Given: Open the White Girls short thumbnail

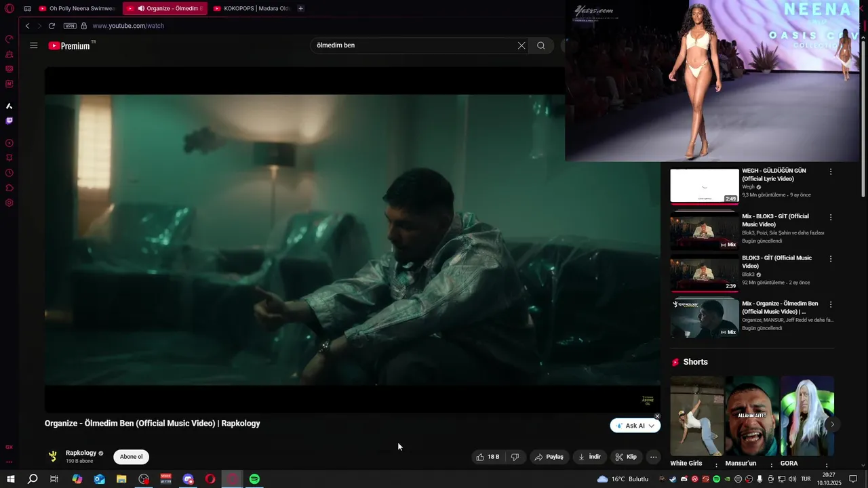Looking at the screenshot, I should tap(697, 416).
